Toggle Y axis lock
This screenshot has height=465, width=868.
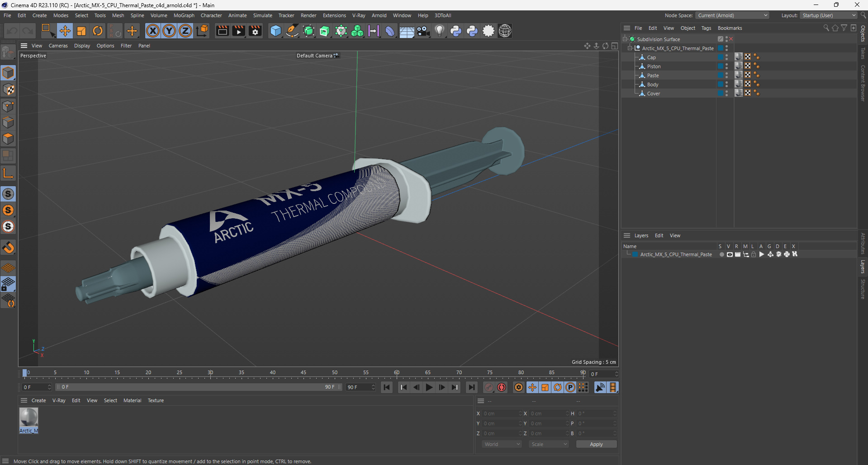[169, 31]
